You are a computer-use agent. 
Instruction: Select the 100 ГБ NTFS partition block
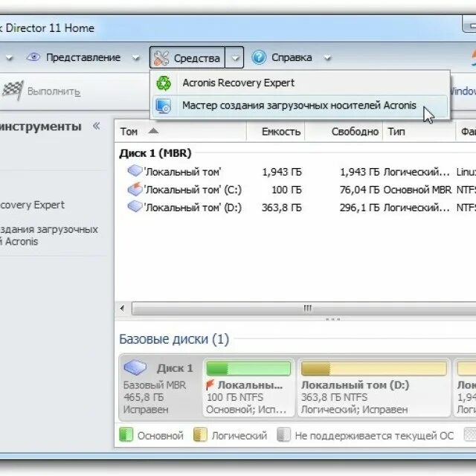[x=248, y=387]
